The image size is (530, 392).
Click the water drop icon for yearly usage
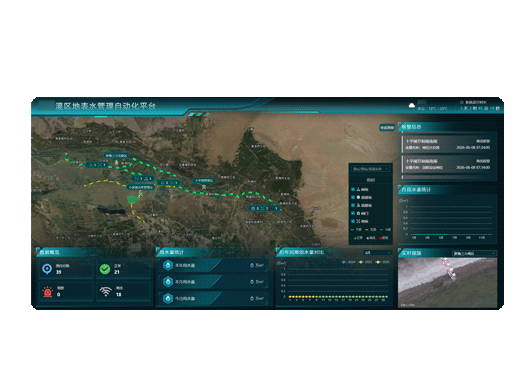168,265
